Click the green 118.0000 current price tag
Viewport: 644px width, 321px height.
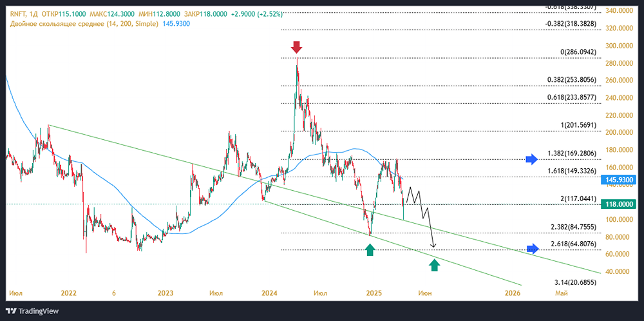point(619,204)
